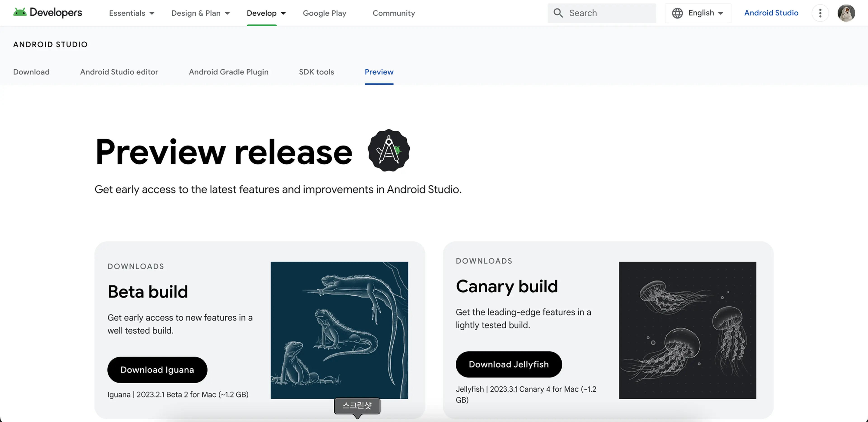
Task: Click the jellyfish illustration thumbnail
Action: point(687,330)
